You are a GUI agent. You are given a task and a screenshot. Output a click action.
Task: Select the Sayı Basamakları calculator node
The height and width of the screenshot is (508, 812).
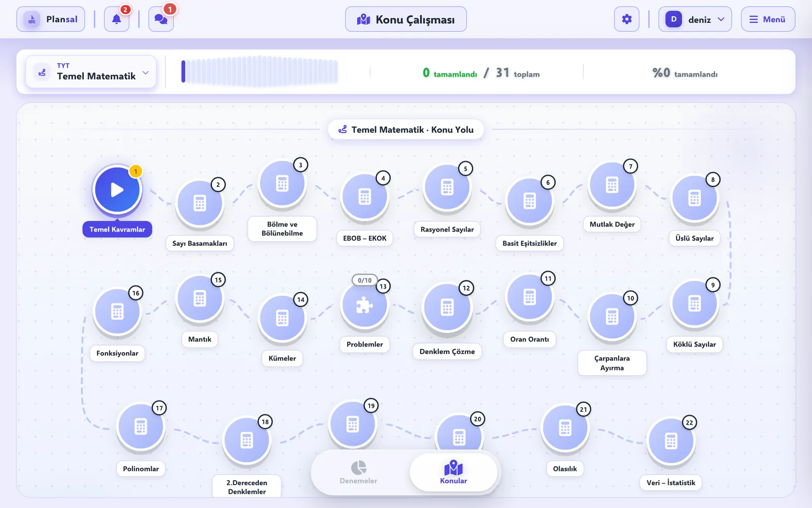pyautogui.click(x=200, y=203)
